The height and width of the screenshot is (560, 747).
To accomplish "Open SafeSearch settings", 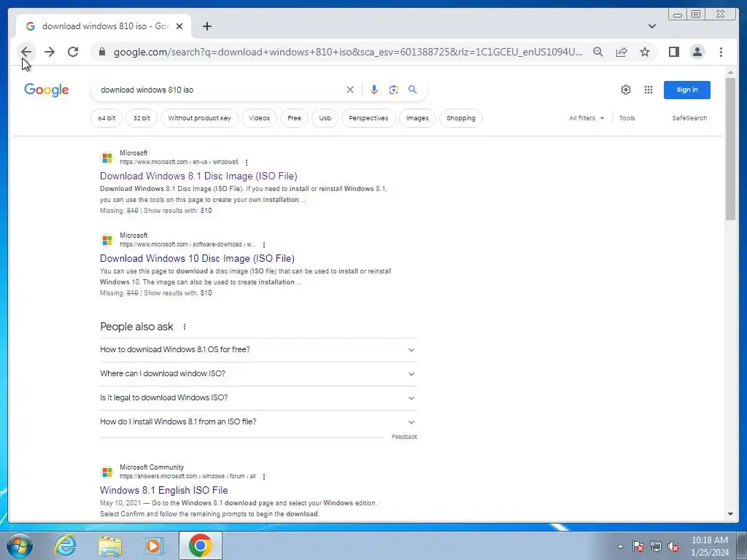I will tap(689, 118).
